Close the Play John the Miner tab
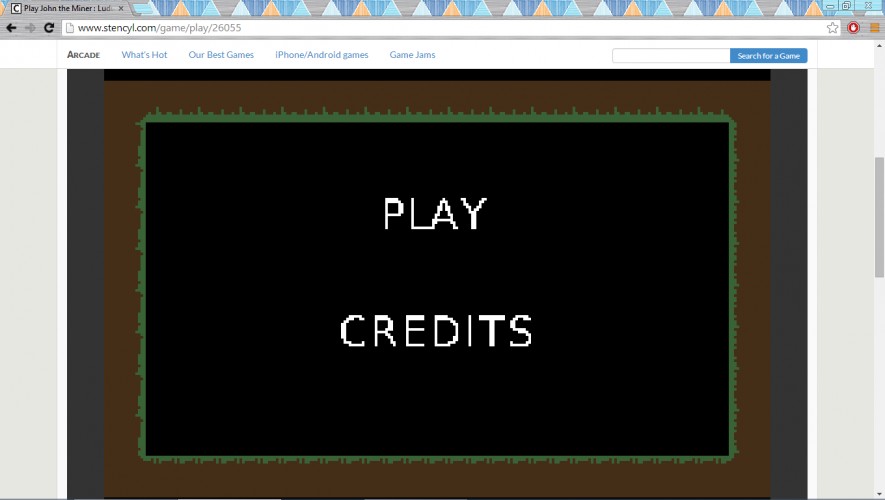The image size is (885, 500). coord(121,8)
